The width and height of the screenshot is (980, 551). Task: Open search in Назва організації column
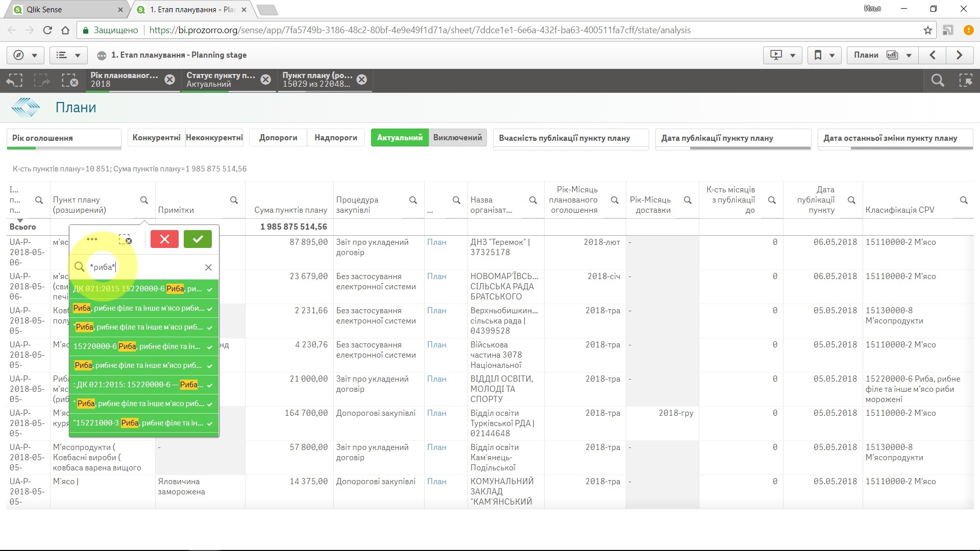(x=533, y=200)
